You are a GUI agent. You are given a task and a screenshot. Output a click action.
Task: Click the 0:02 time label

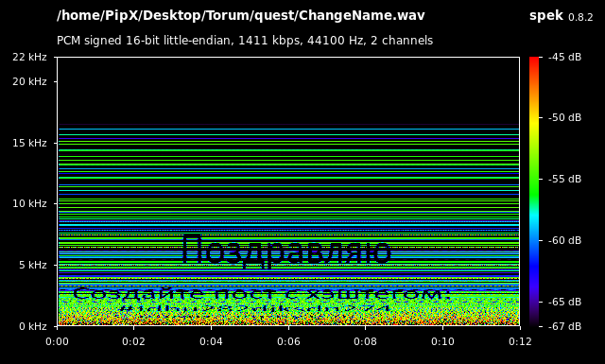point(134,341)
